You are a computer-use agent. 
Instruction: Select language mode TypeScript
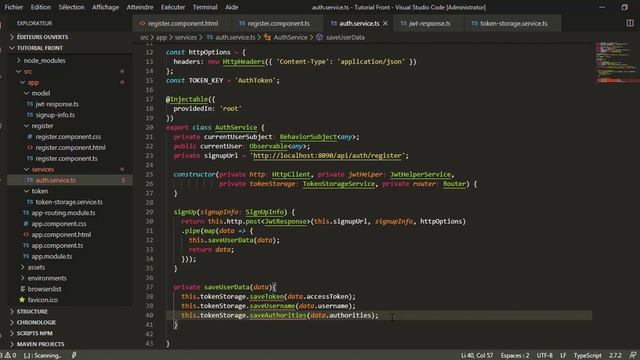click(587, 355)
